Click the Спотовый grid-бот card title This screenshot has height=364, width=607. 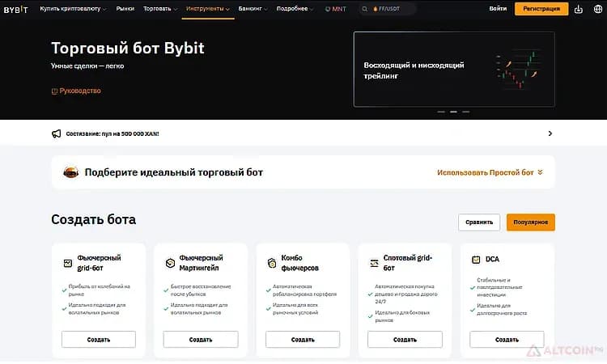tap(408, 263)
